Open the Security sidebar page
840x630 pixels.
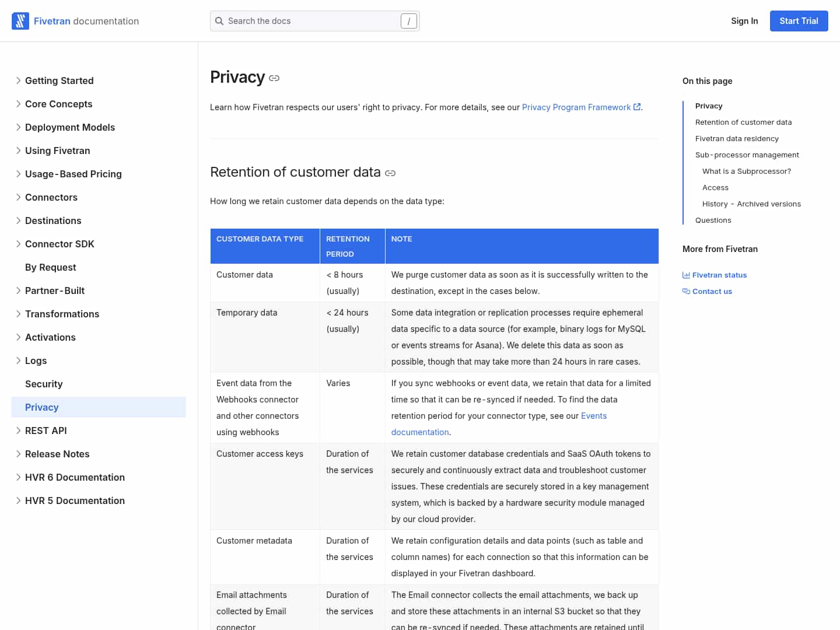point(44,384)
